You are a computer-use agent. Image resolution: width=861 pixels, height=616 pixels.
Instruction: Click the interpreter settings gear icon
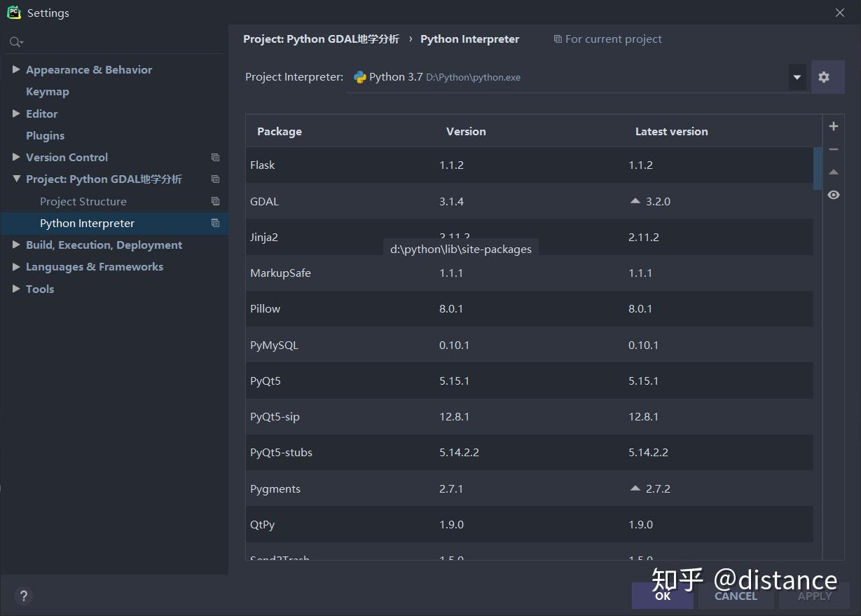tap(824, 77)
